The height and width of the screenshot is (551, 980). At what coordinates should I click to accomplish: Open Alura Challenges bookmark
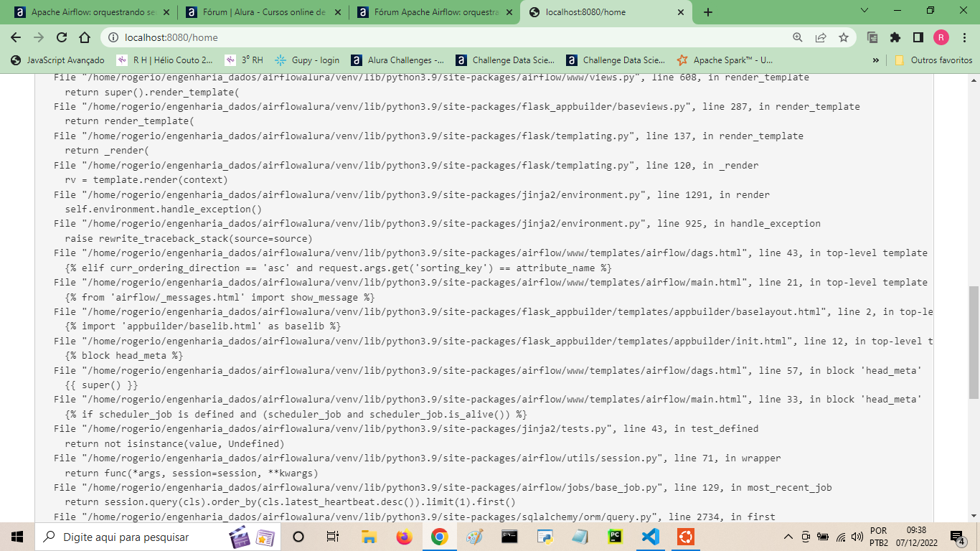pos(397,60)
